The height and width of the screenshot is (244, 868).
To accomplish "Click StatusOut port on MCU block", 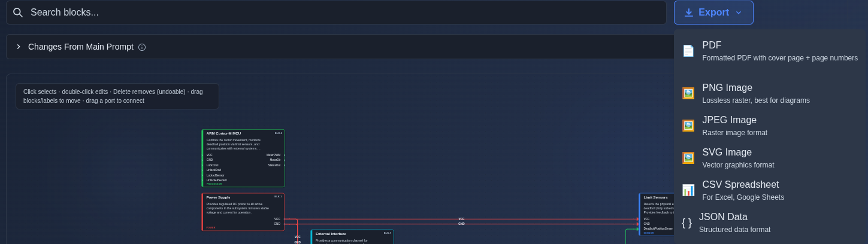I will (x=274, y=165).
